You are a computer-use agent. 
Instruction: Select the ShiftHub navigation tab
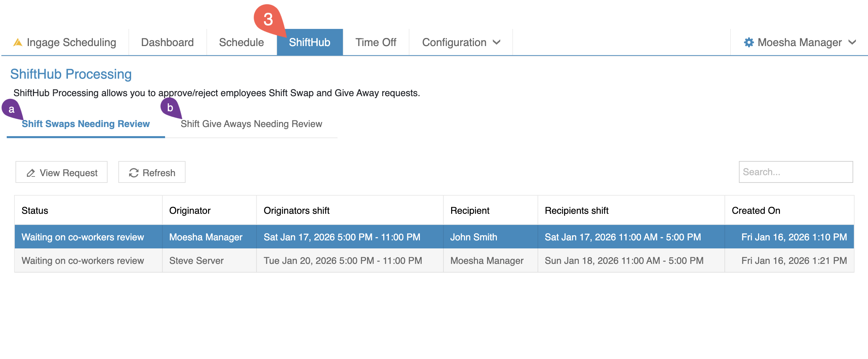click(x=309, y=42)
